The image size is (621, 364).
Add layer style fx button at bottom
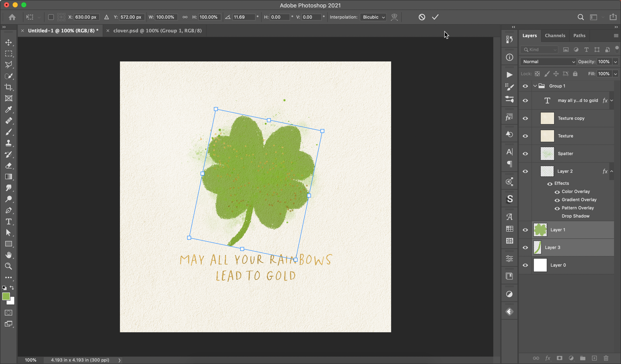coord(548,358)
